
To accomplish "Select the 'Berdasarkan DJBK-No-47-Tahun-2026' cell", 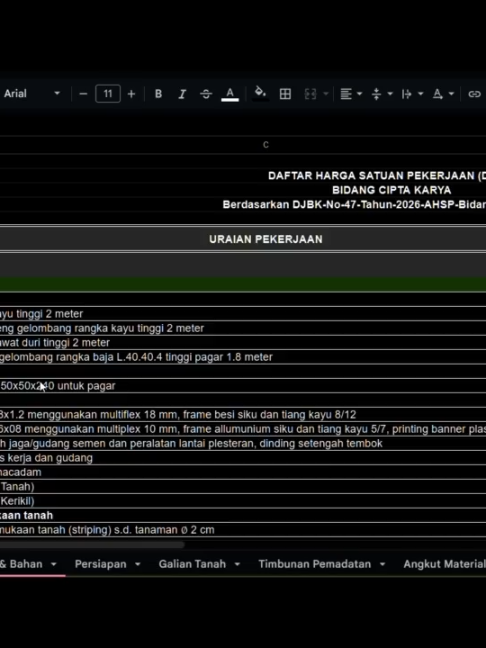I will (x=354, y=205).
